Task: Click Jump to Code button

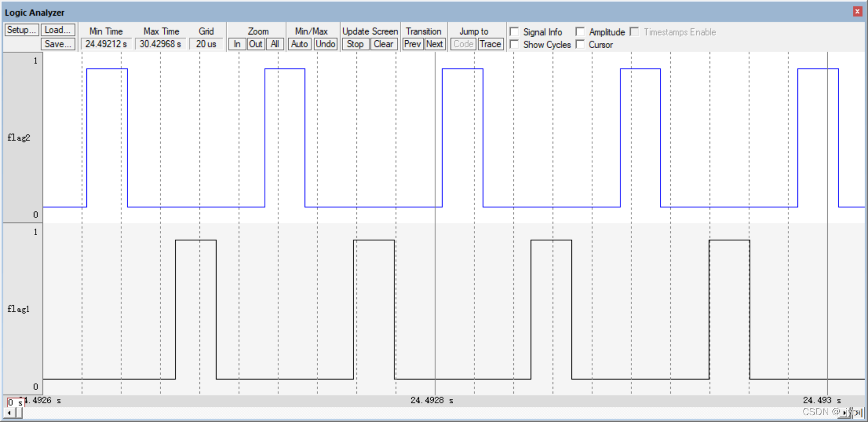Action: click(464, 44)
